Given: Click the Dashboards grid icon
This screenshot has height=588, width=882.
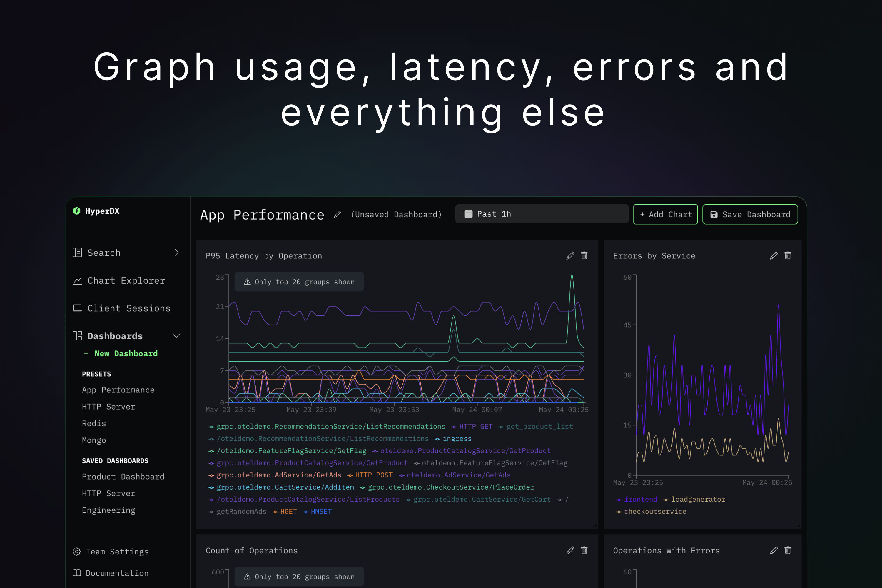Looking at the screenshot, I should (x=77, y=336).
